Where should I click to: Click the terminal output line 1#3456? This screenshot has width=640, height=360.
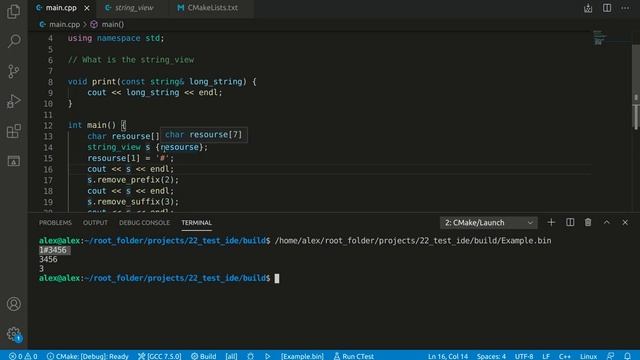[x=53, y=250]
